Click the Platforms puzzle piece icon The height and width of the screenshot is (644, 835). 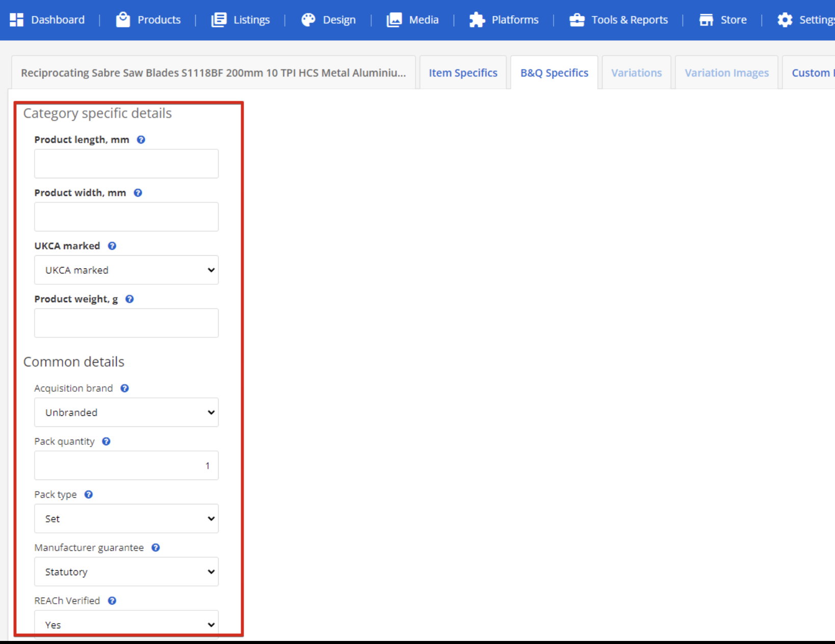pyautogui.click(x=477, y=20)
